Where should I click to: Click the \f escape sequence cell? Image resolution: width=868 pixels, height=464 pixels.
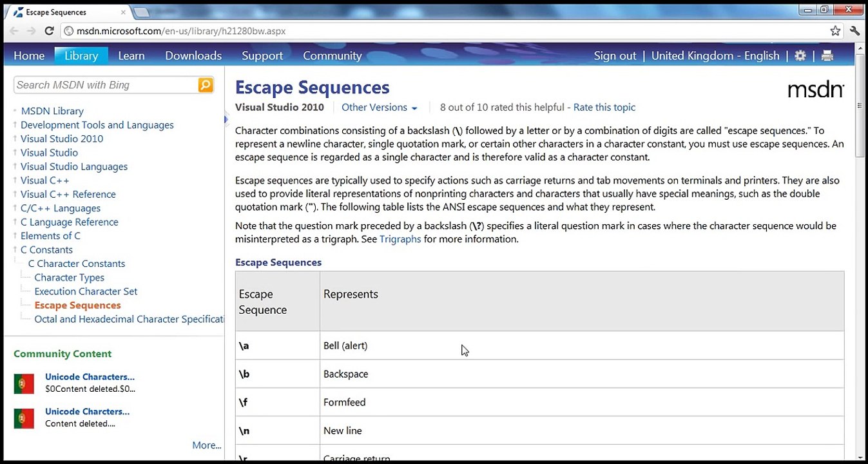[x=278, y=402]
